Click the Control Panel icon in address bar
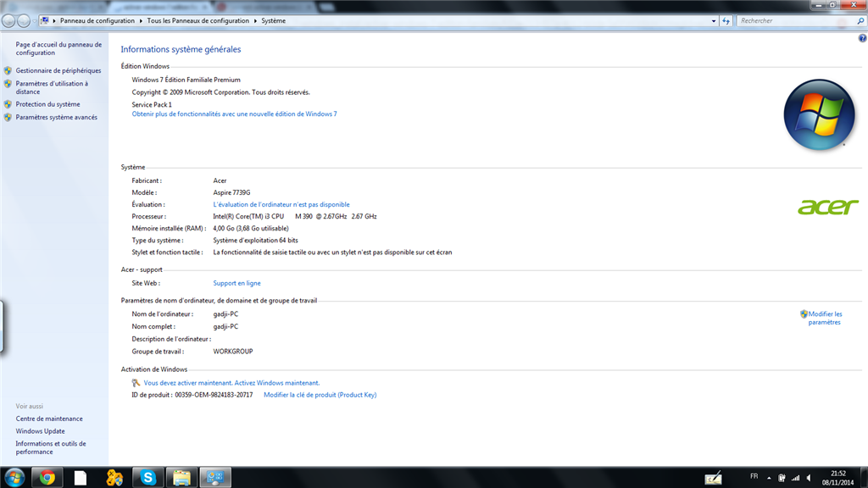 pos(45,21)
